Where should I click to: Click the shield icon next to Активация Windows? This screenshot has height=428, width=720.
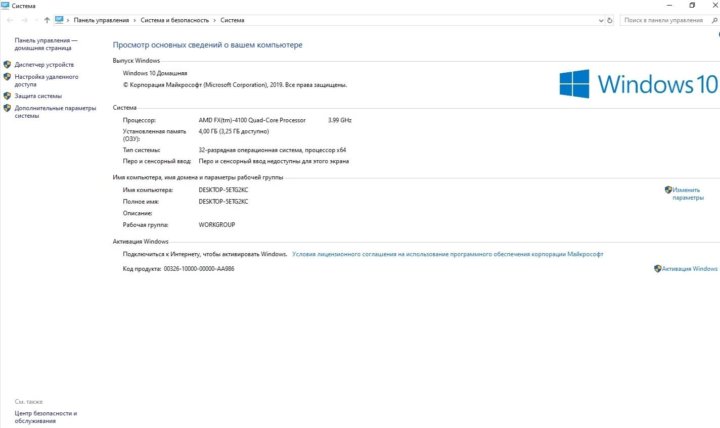[657, 268]
